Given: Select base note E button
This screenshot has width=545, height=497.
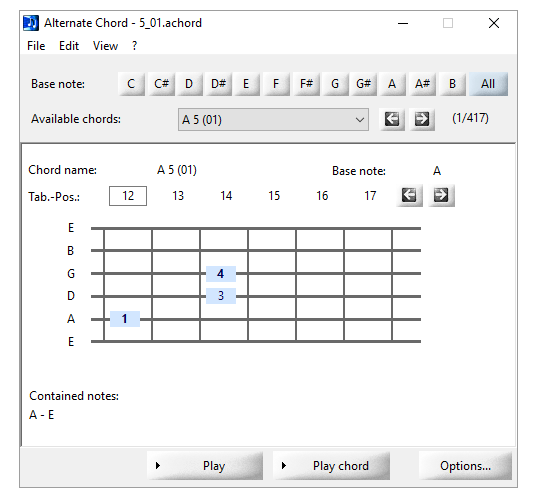Looking at the screenshot, I should click(246, 84).
